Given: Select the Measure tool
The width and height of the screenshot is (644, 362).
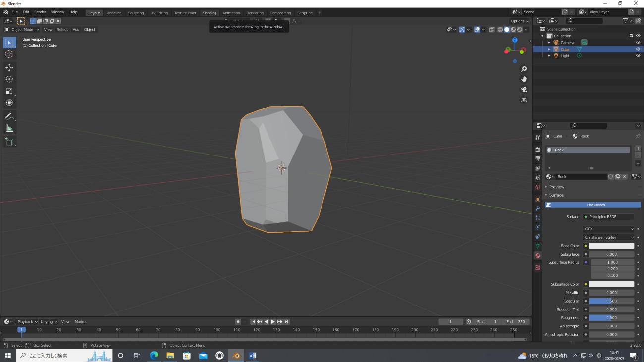Looking at the screenshot, I should click(9, 128).
